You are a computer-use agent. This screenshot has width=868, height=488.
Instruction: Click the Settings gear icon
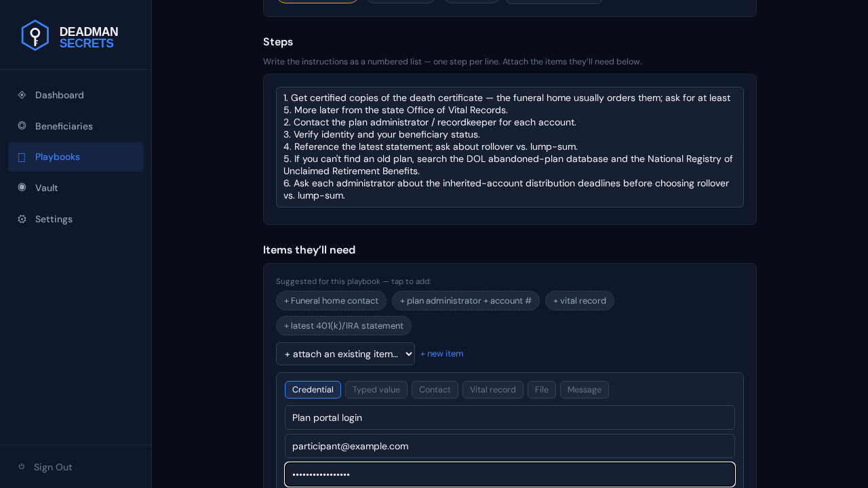(x=22, y=219)
